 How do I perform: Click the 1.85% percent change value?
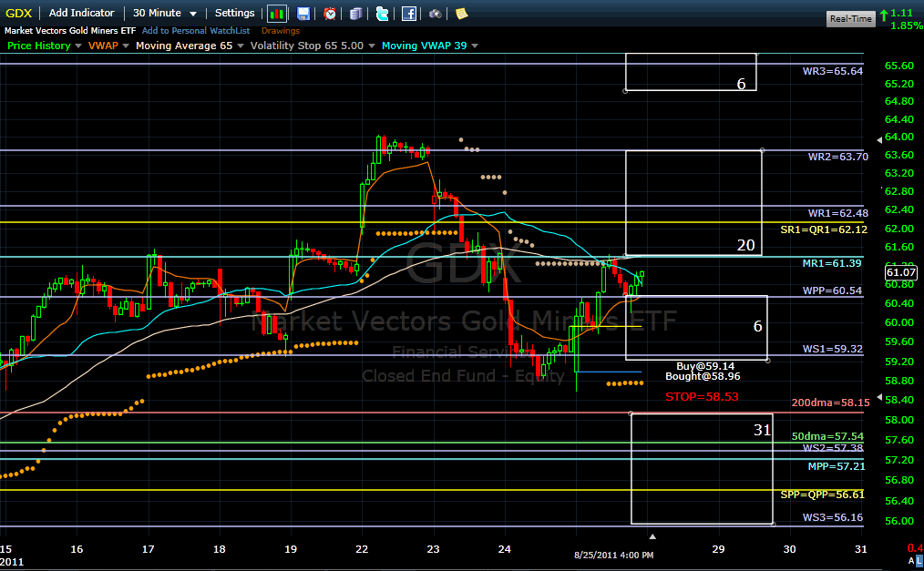click(x=907, y=25)
